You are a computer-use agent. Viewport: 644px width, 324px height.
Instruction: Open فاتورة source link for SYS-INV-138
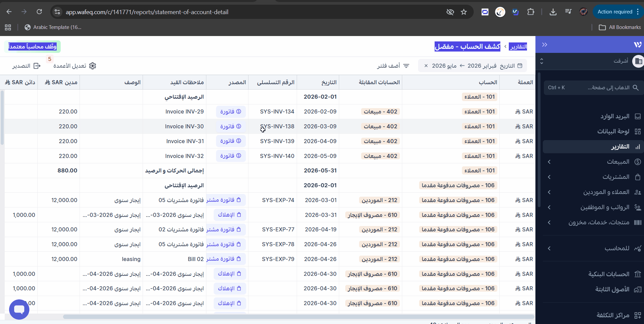(x=231, y=126)
